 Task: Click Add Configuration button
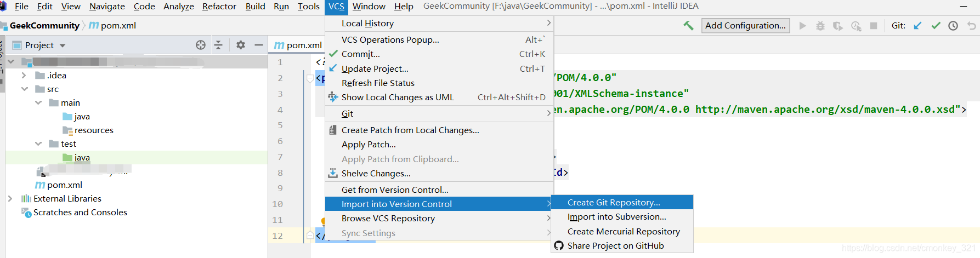click(x=745, y=26)
